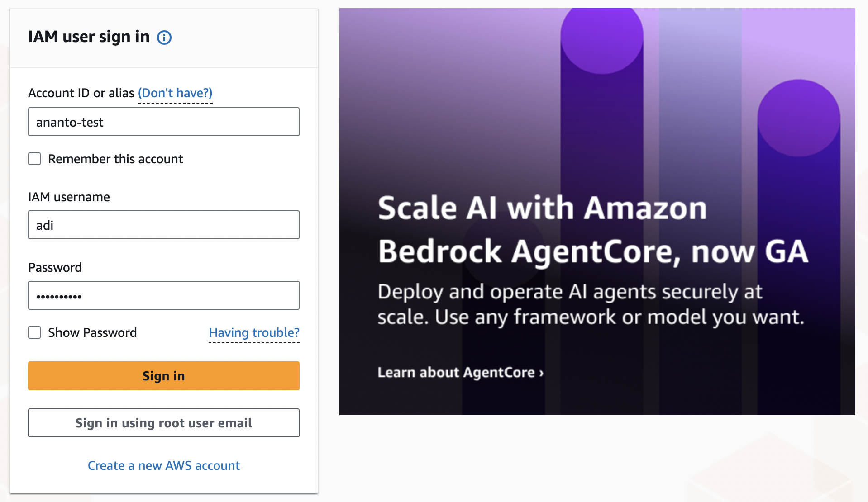Focus the Account ID or alias field

[x=163, y=122]
